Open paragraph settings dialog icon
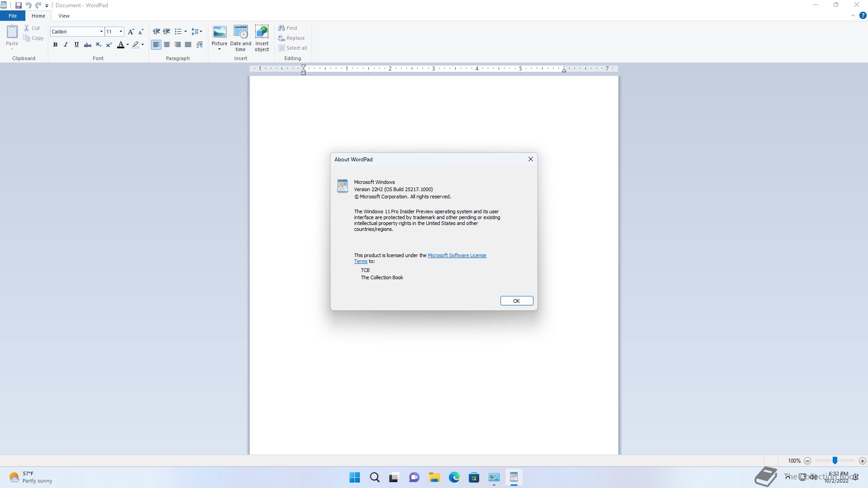Viewport: 868px width, 488px height. pos(199,45)
